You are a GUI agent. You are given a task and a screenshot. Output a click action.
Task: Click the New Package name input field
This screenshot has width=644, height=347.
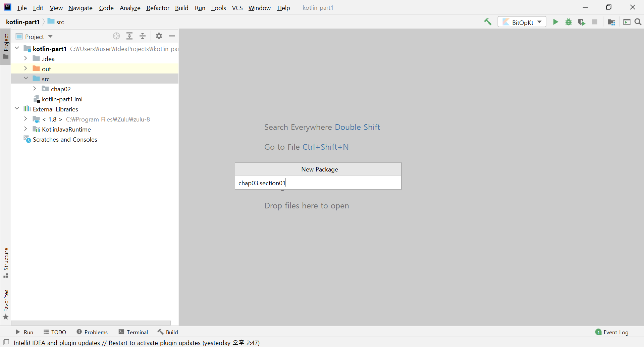[318, 183]
